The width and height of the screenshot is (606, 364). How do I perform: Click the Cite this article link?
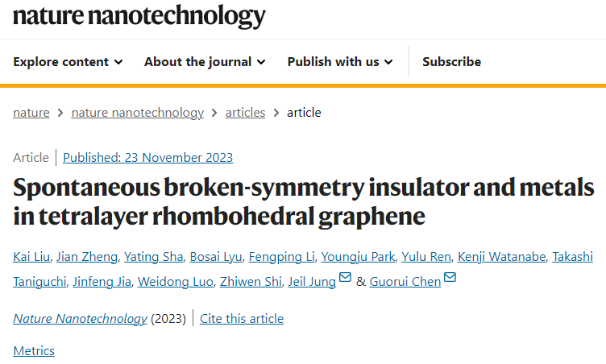click(242, 319)
